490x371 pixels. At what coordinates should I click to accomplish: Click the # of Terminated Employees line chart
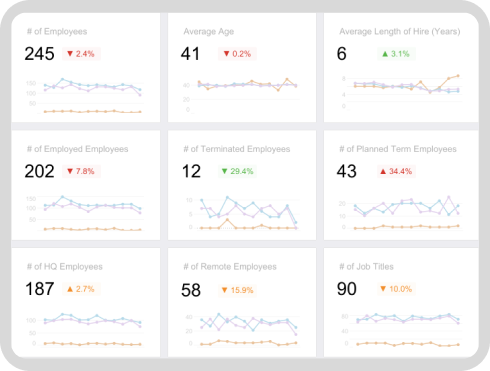click(x=241, y=213)
